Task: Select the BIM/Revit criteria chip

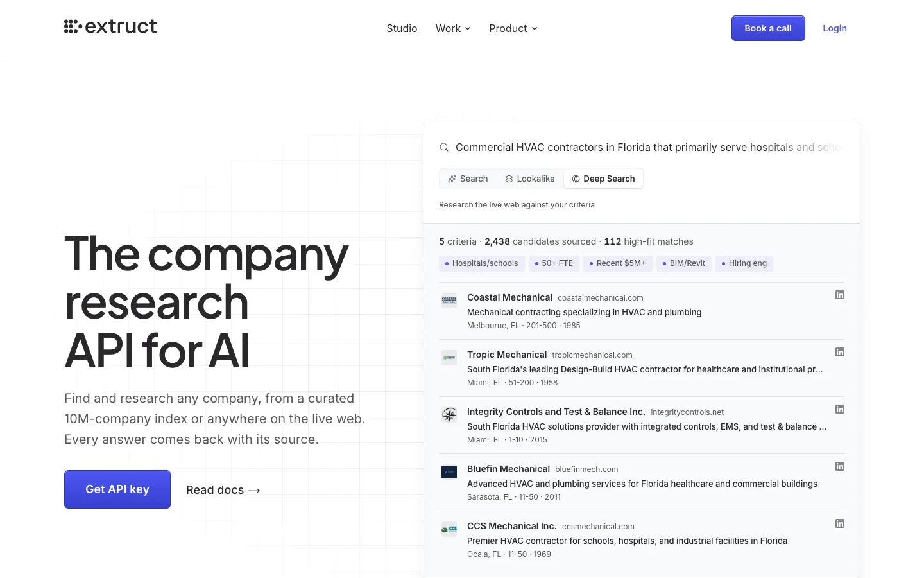Action: point(684,263)
